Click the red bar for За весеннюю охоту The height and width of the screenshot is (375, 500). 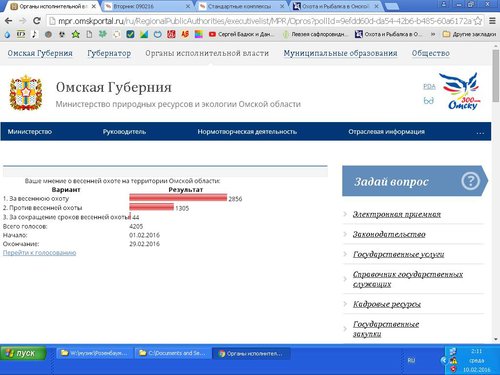click(178, 198)
